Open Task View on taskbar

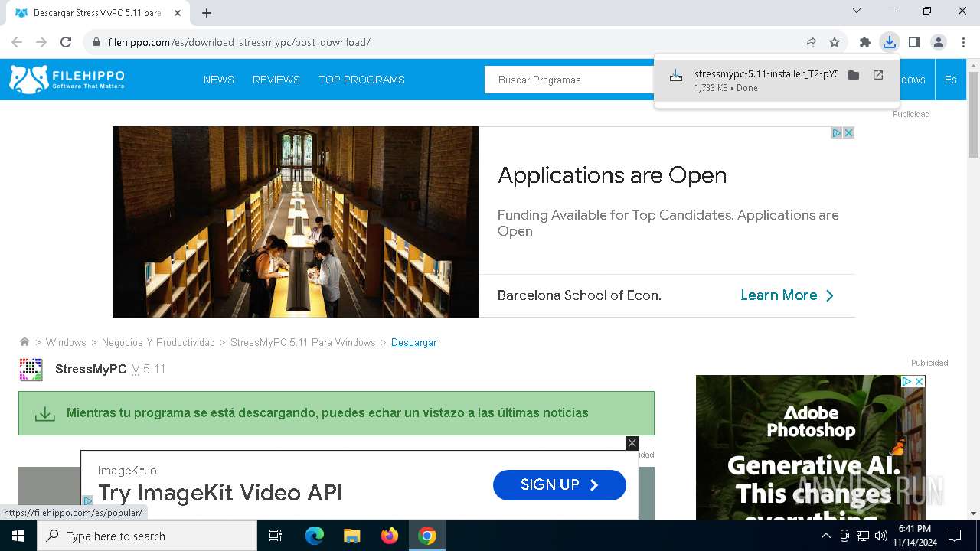point(276,536)
